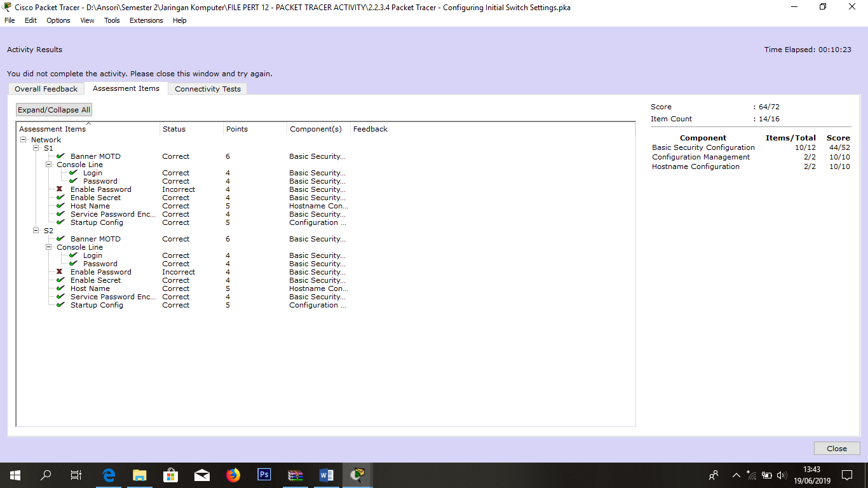Open the Tools menu
Screen dimensions: 868x488
tap(112, 20)
